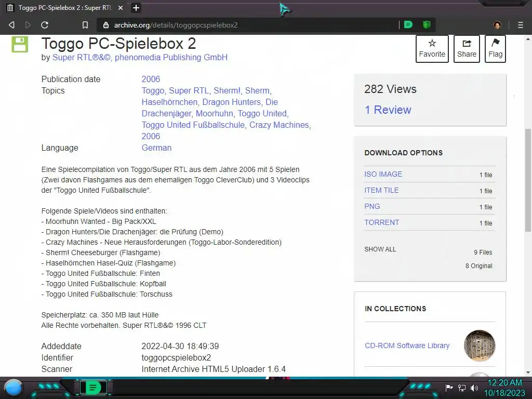
Task: Click SHOW ALL download files
Action: pyautogui.click(x=380, y=249)
